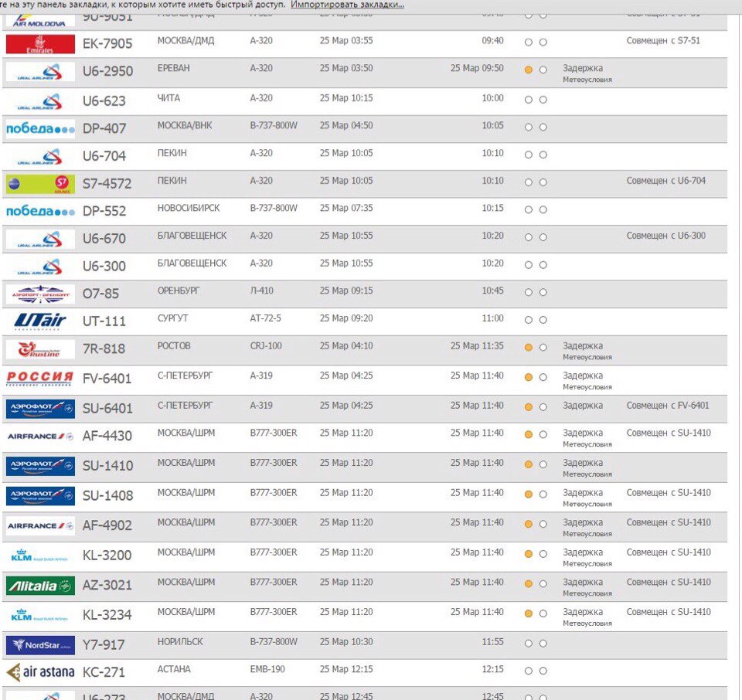Select the S7 Airlines logo for S7-4572

click(x=40, y=184)
